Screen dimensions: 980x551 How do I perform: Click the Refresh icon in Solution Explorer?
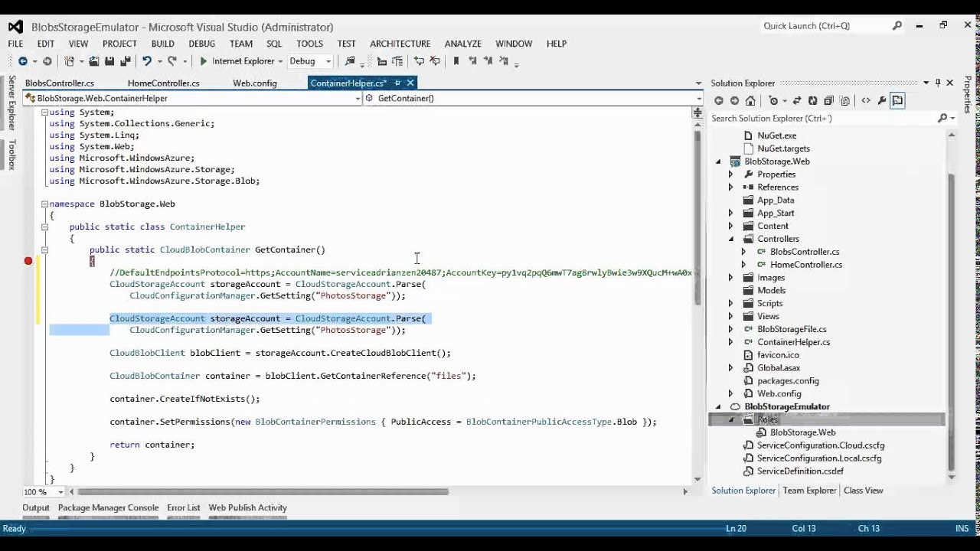pyautogui.click(x=812, y=101)
